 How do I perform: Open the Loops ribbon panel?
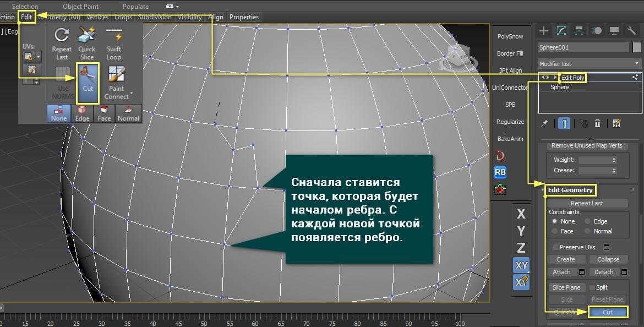tap(123, 17)
